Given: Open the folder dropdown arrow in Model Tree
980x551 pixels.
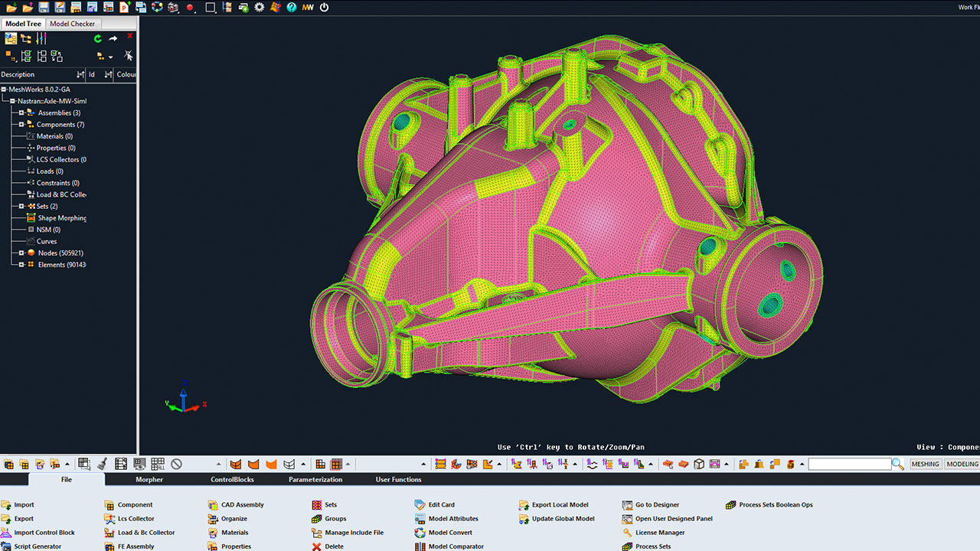Looking at the screenshot, I should 110,57.
